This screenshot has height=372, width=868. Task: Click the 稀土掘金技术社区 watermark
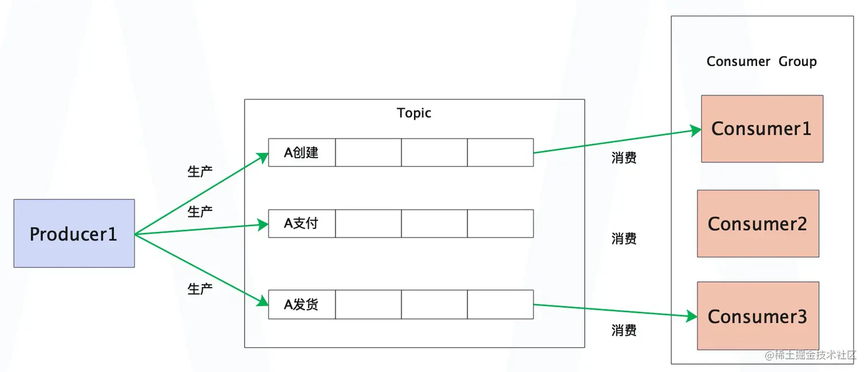click(x=810, y=355)
